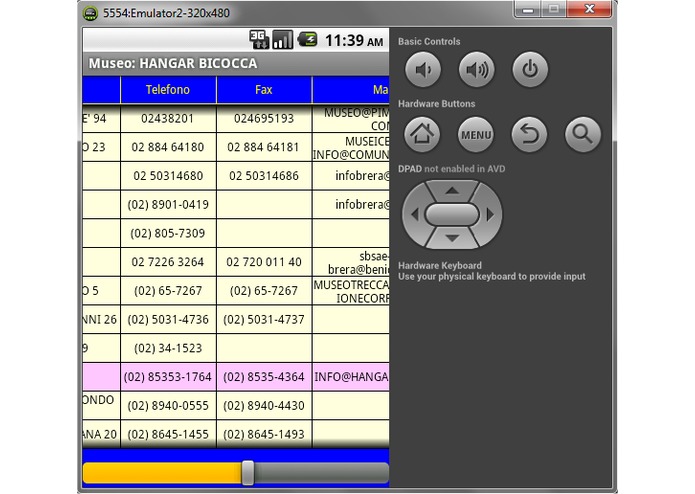Screen dimensions: 695x494
Task: Click the DPAD center button
Action: [x=452, y=215]
